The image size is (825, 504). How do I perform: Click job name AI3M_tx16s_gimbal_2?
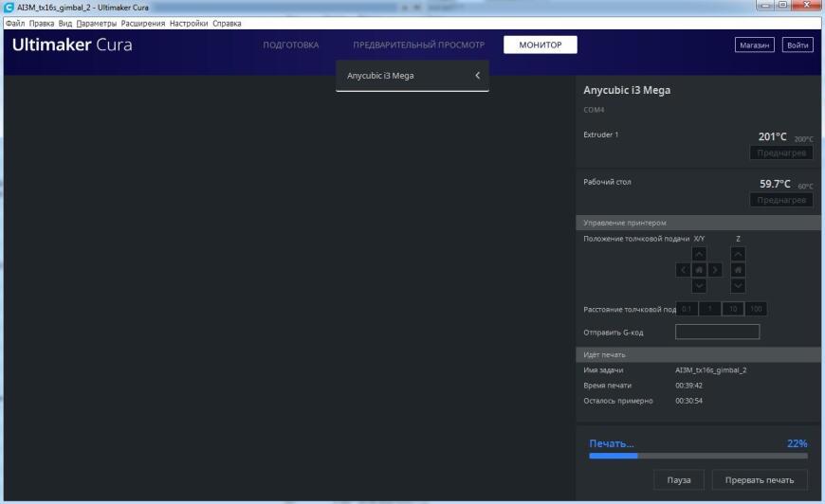click(711, 370)
